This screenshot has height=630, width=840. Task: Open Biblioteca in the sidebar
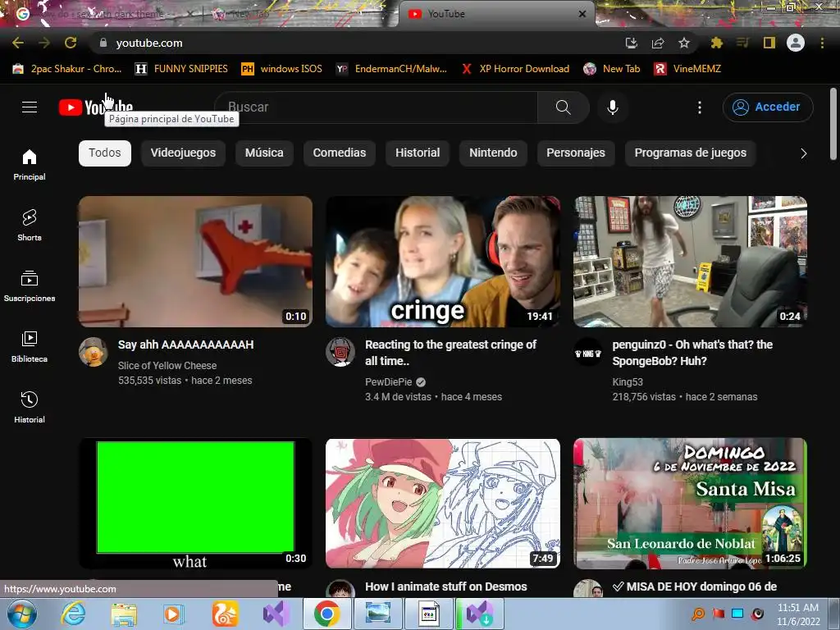pos(30,347)
